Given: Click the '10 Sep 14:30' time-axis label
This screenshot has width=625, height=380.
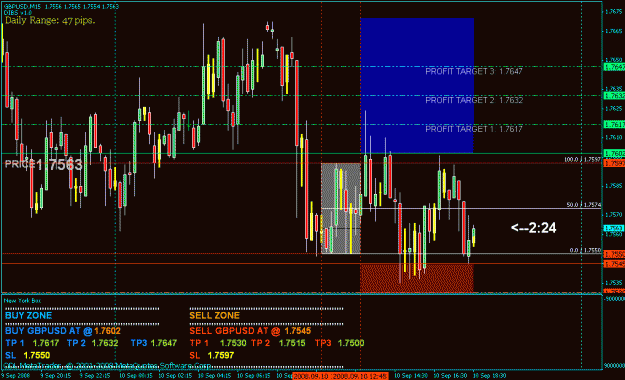Looking at the screenshot, I should coord(411,376).
